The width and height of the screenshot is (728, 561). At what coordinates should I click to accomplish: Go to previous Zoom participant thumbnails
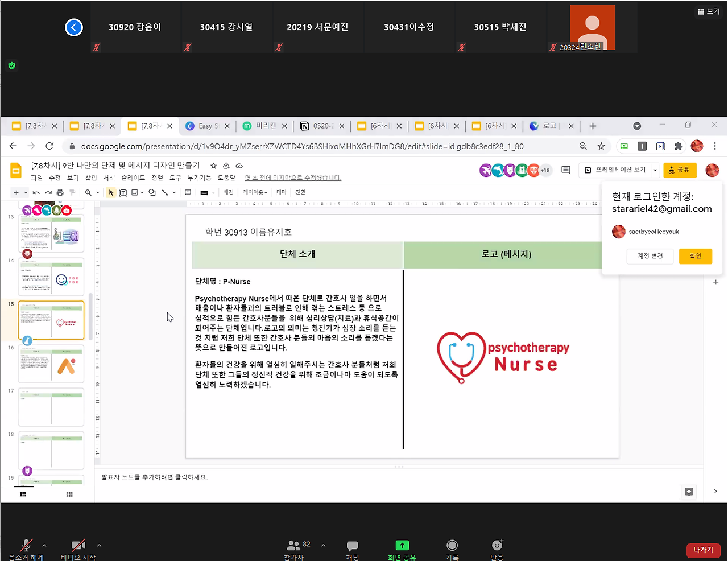74,27
